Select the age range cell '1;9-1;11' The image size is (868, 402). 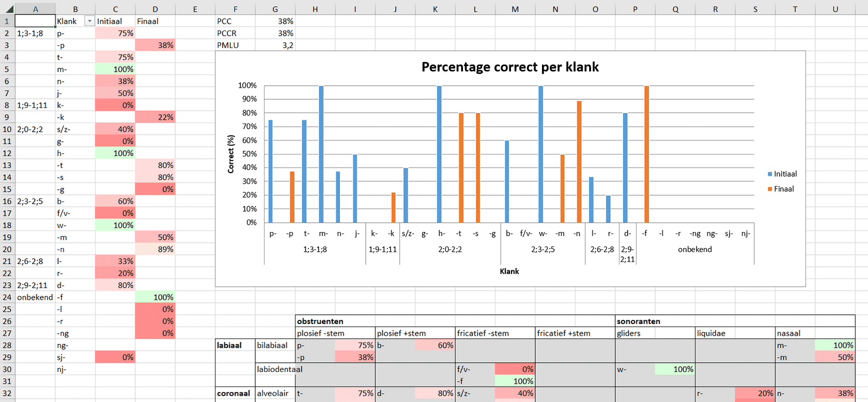pyautogui.click(x=35, y=105)
